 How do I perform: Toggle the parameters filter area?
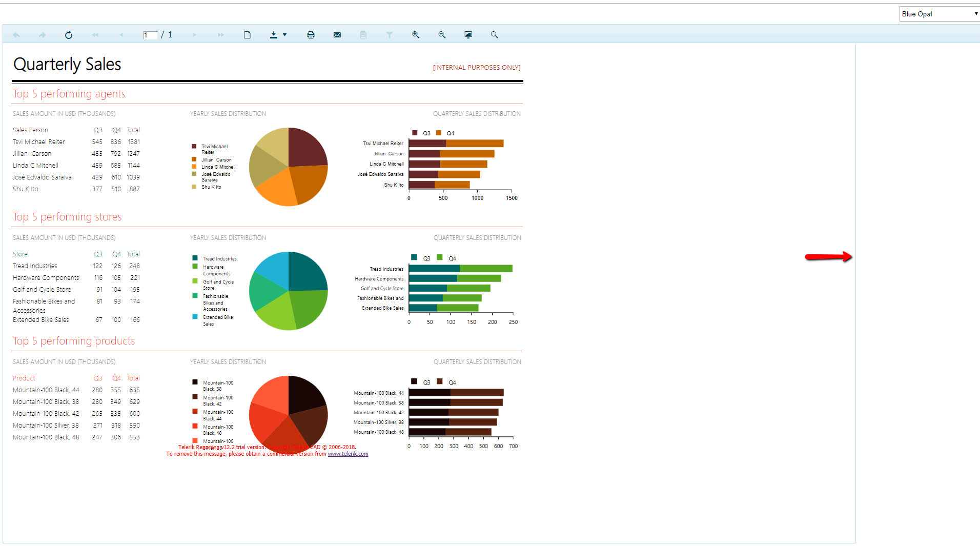click(x=390, y=35)
